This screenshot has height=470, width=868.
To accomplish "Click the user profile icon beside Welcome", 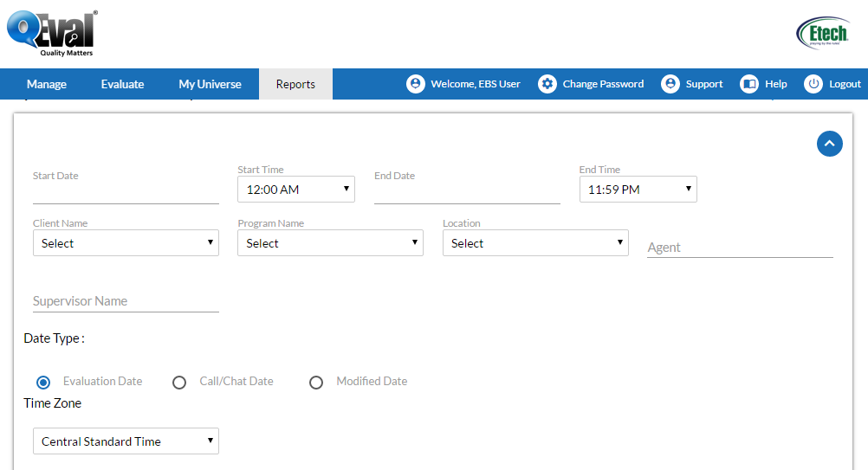I will click(416, 84).
